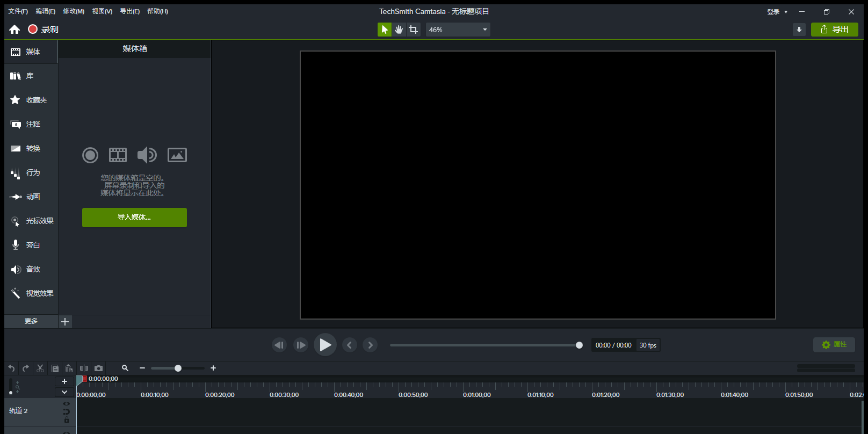Add a new track with the plus button
Screen dimensions: 868x434
coord(64,381)
